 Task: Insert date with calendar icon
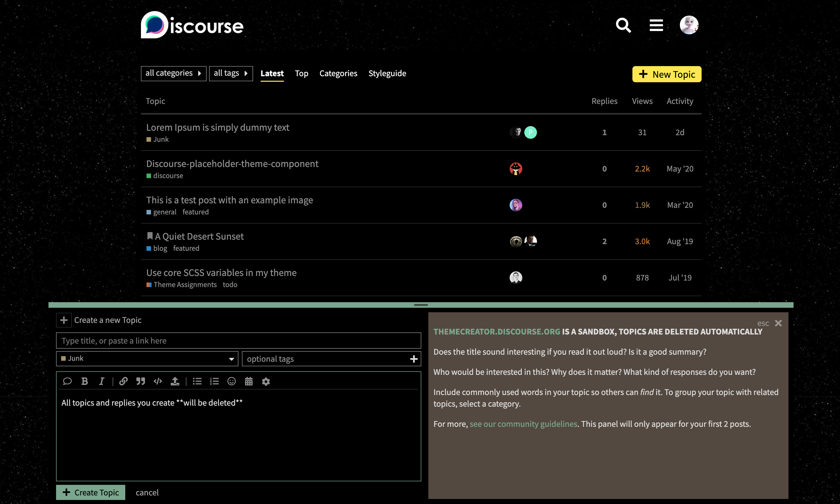click(x=249, y=381)
